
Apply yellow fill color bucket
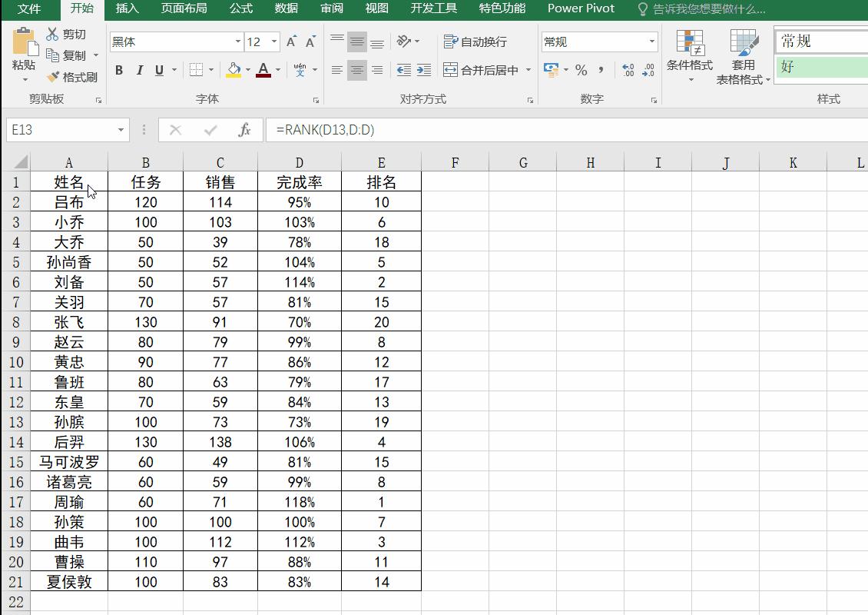tap(234, 70)
